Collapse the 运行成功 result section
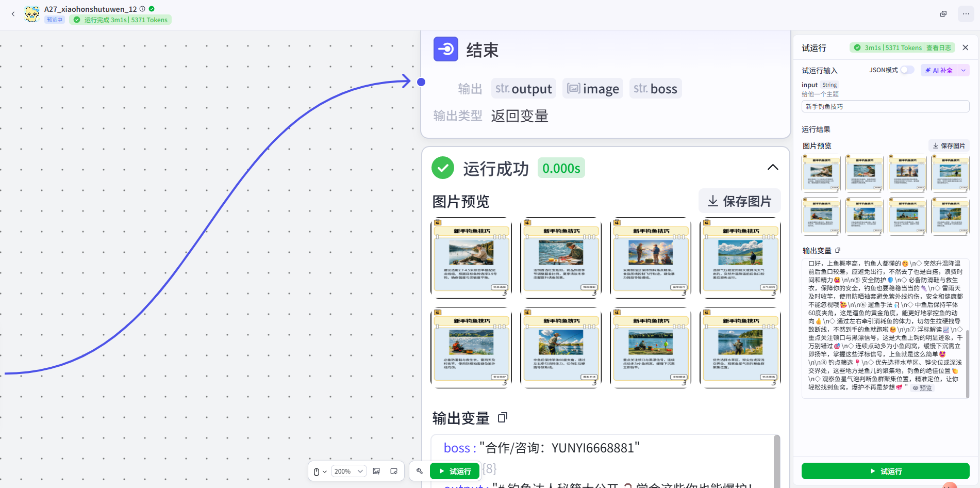 tap(773, 167)
